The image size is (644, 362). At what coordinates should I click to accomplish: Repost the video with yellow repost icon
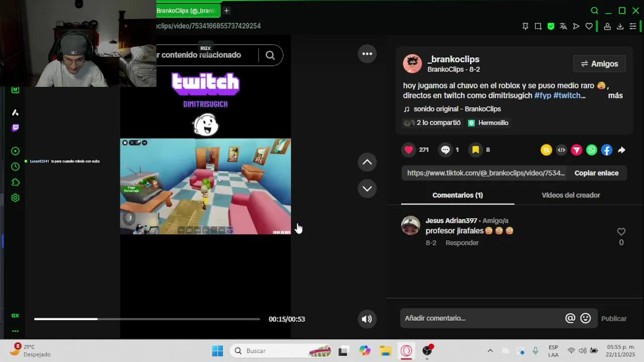pyautogui.click(x=546, y=150)
